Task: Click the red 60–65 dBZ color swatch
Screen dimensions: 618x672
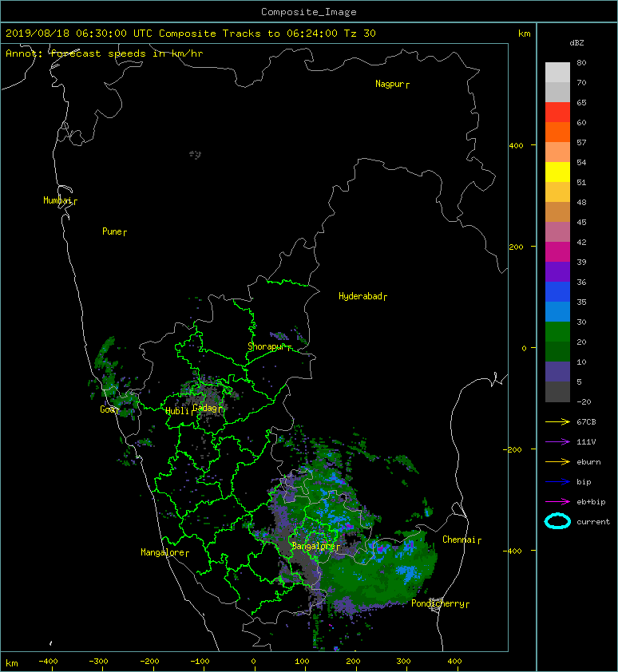Action: point(557,113)
